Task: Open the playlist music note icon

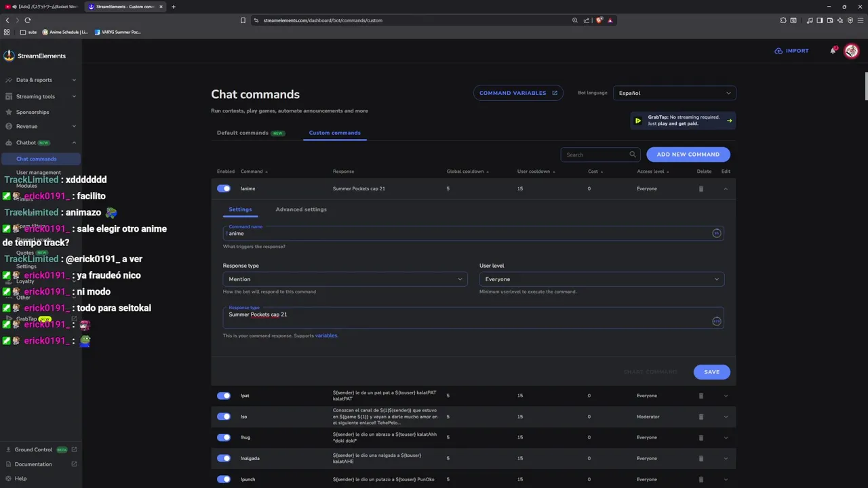Action: pyautogui.click(x=810, y=20)
